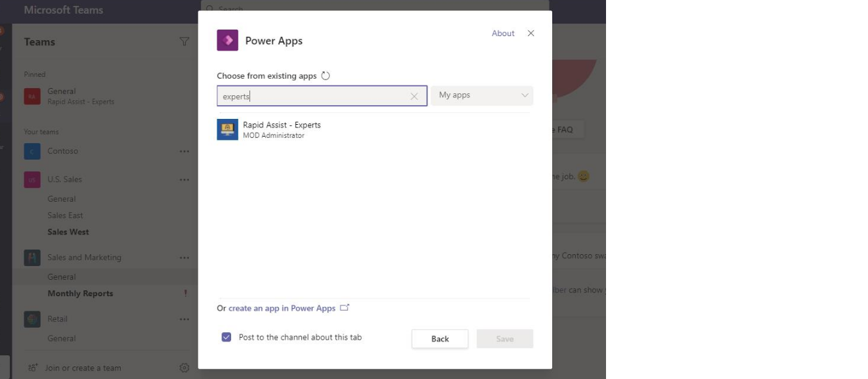
Task: Click the Teams panel heading
Action: click(39, 42)
